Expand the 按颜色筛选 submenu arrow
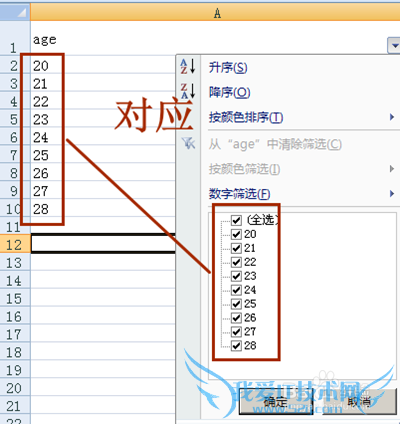 point(392,169)
